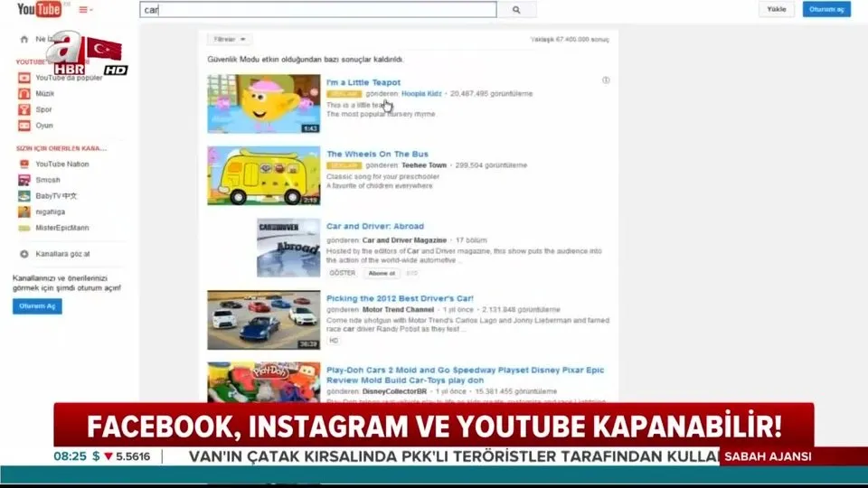The width and height of the screenshot is (868, 488).
Task: Open I'm a Little Teapot thumbnail
Action: point(263,104)
